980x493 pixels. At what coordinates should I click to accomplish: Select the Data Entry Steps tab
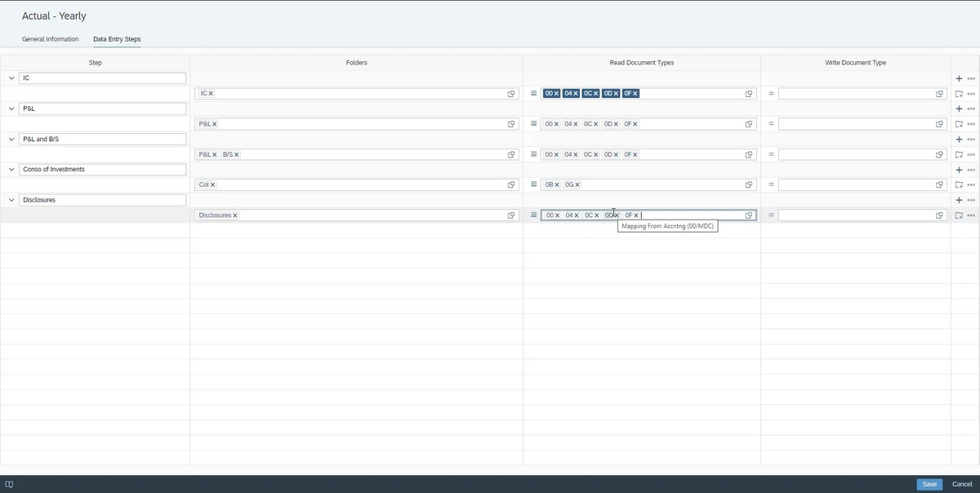(x=117, y=38)
